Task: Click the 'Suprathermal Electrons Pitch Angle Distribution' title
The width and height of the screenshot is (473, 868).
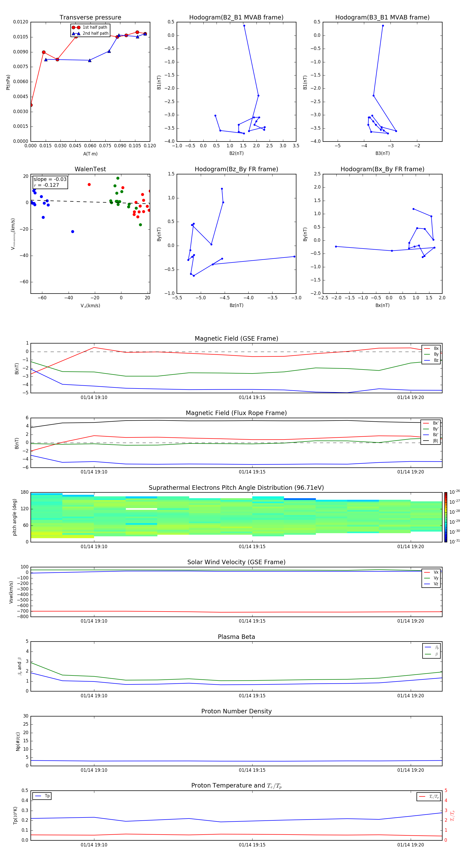Action: [236, 488]
